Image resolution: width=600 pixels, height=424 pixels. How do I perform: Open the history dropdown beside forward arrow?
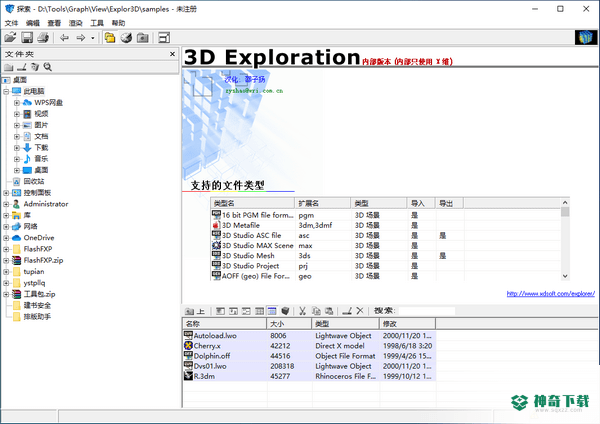tap(93, 38)
